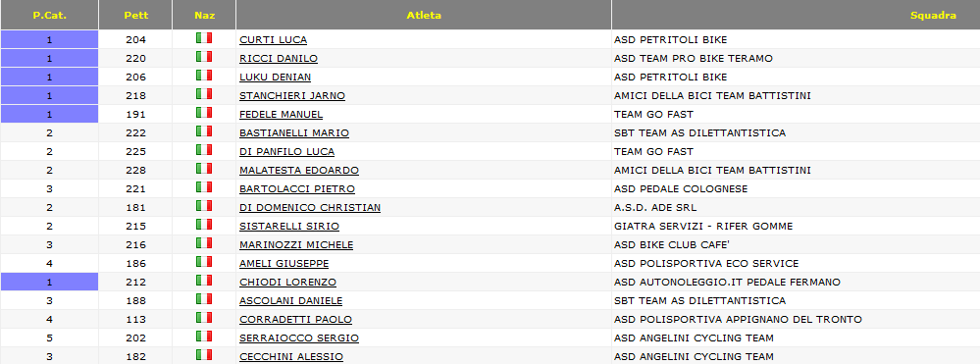980x364 pixels.
Task: Click the flag icon next to Ameli Giuseppe
Action: point(204,261)
